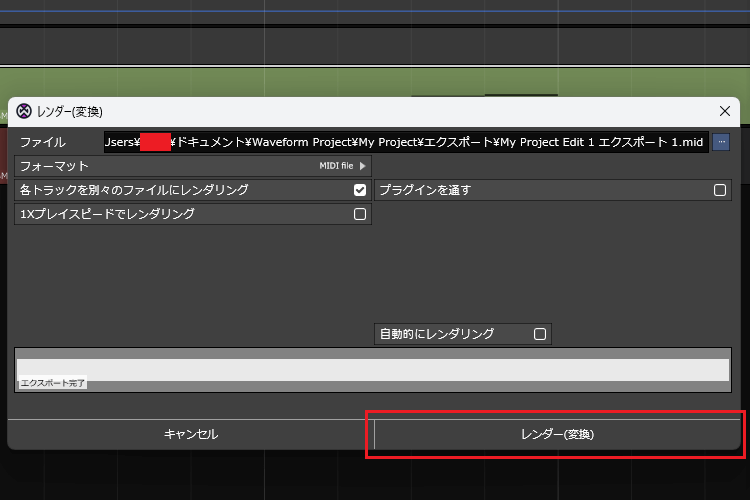Enable the プラグインを通す checkbox
This screenshot has width=750, height=500.
click(719, 190)
